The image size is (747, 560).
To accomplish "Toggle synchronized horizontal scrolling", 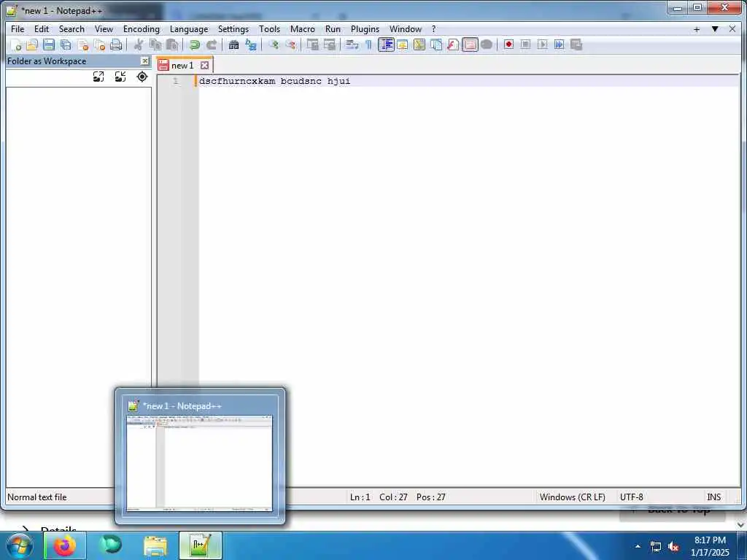I will coord(329,44).
